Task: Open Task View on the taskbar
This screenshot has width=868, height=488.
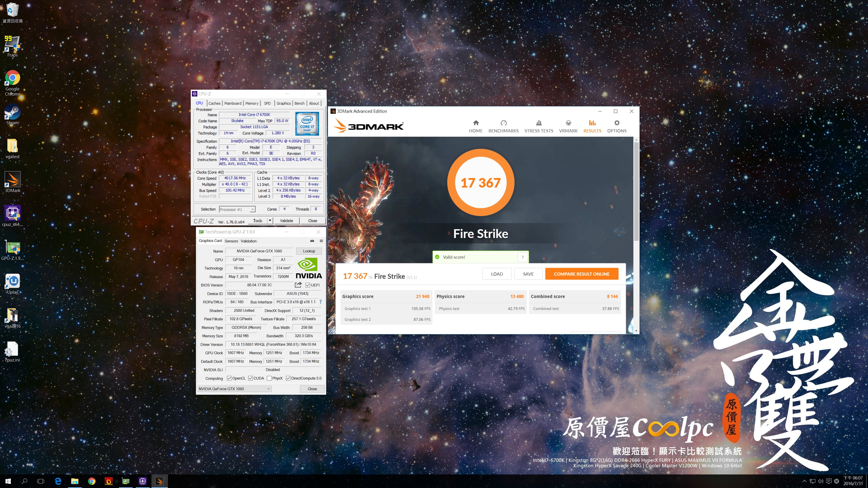Action: click(40, 481)
